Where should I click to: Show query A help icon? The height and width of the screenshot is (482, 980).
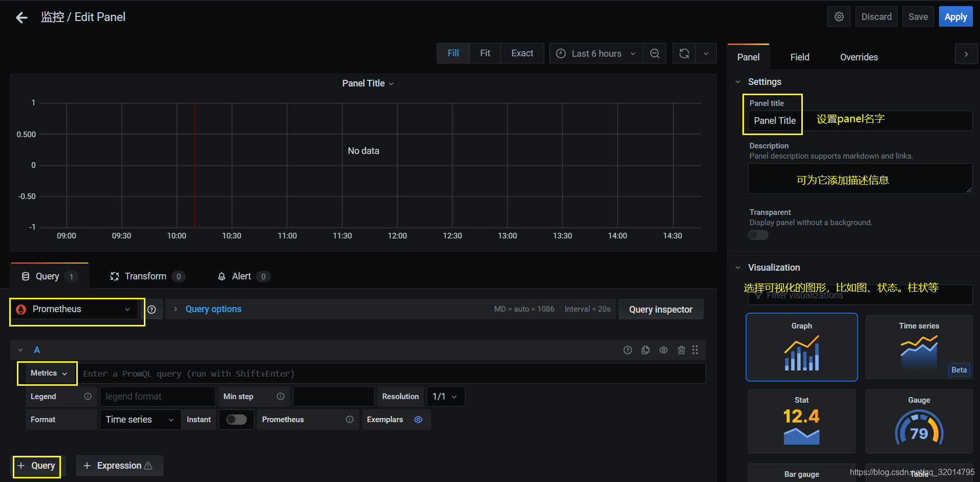click(x=628, y=350)
